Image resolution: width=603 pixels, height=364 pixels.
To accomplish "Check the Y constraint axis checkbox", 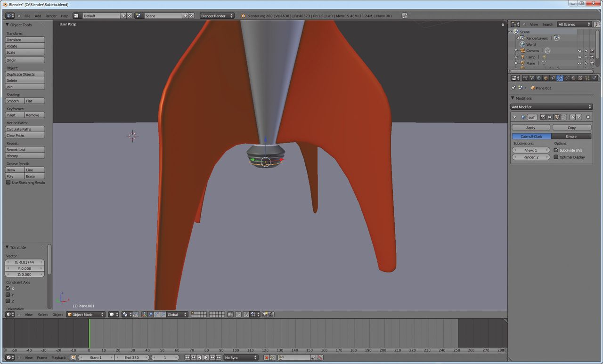I will [8, 295].
